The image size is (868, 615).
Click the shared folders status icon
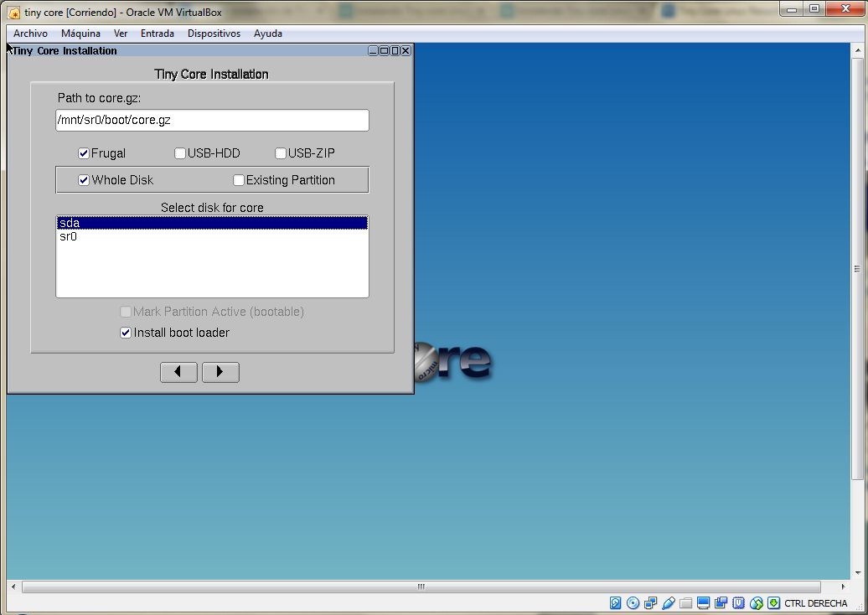click(x=686, y=603)
